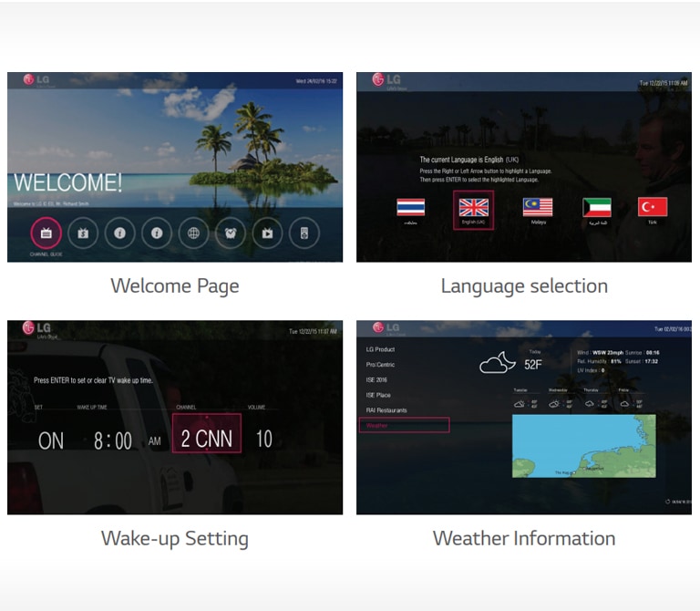
Task: Choose the Malaysia flag language
Action: click(x=538, y=207)
